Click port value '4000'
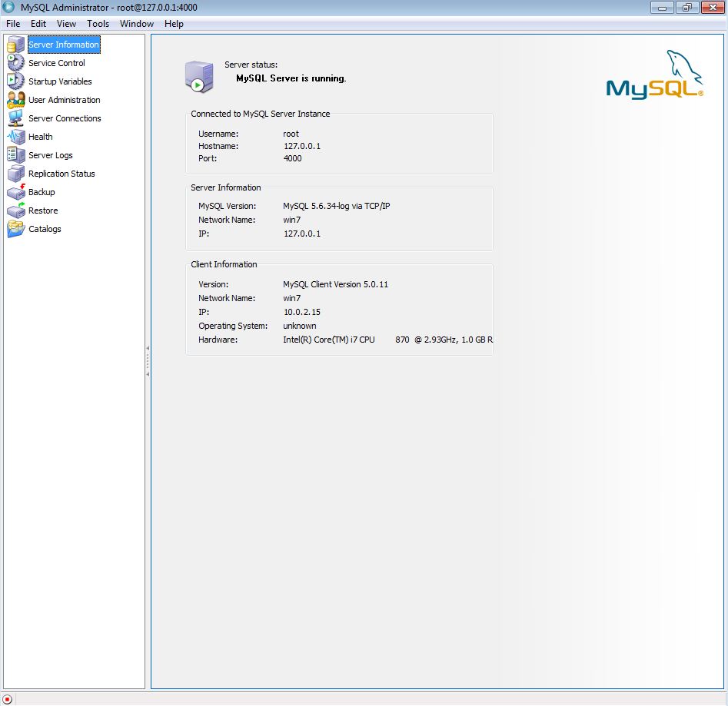Viewport: 728px width, 706px height. pos(292,159)
